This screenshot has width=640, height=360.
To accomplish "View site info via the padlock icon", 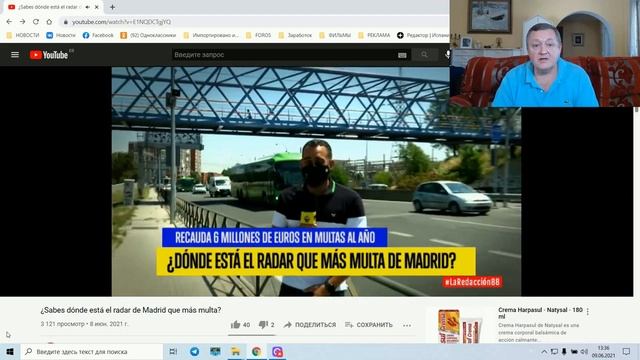I will (x=65, y=22).
